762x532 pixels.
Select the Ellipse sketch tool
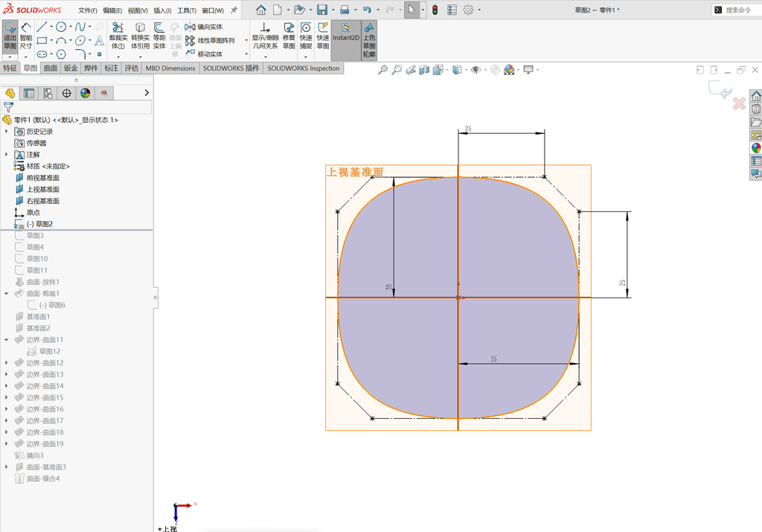tap(80, 40)
